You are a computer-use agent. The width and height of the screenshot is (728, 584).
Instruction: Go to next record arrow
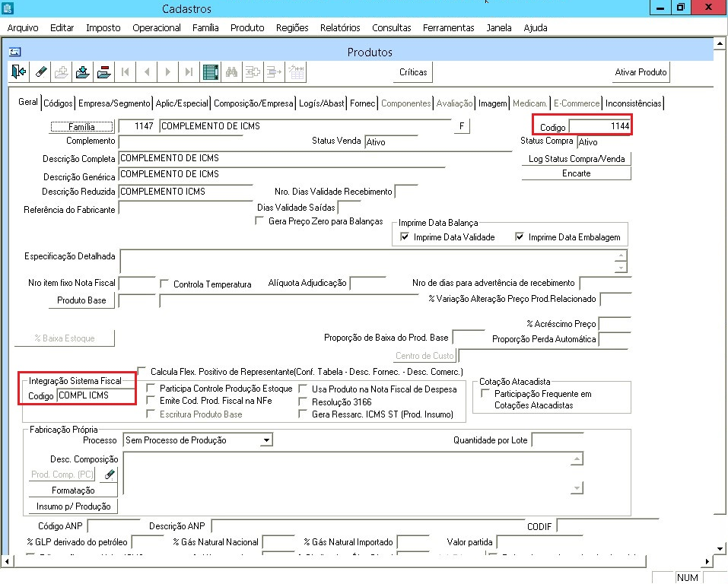[x=168, y=72]
